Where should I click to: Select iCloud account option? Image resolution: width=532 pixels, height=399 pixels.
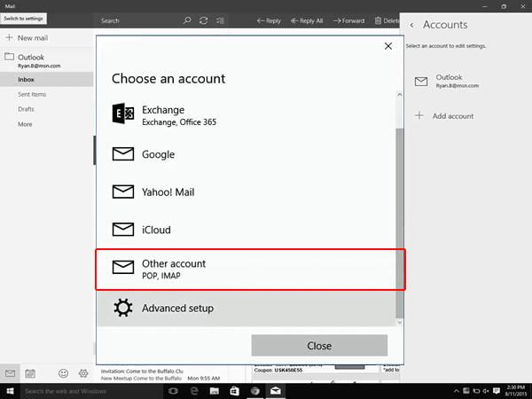tap(248, 230)
